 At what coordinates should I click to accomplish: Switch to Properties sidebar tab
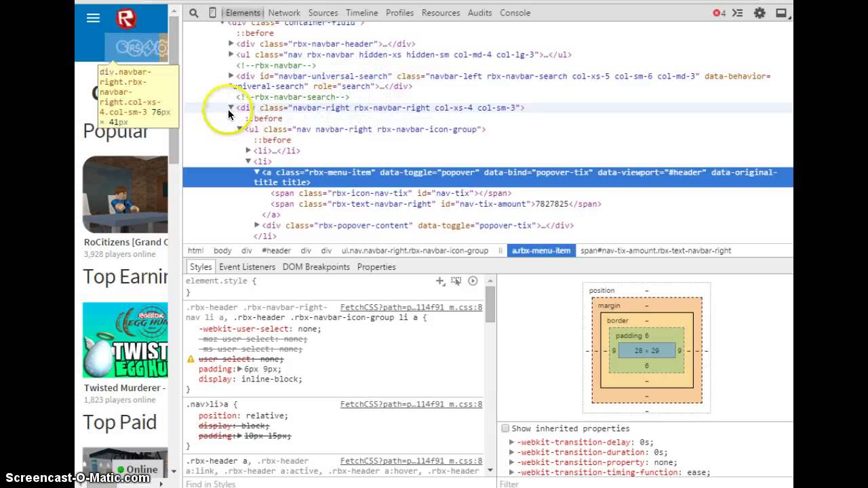(376, 267)
